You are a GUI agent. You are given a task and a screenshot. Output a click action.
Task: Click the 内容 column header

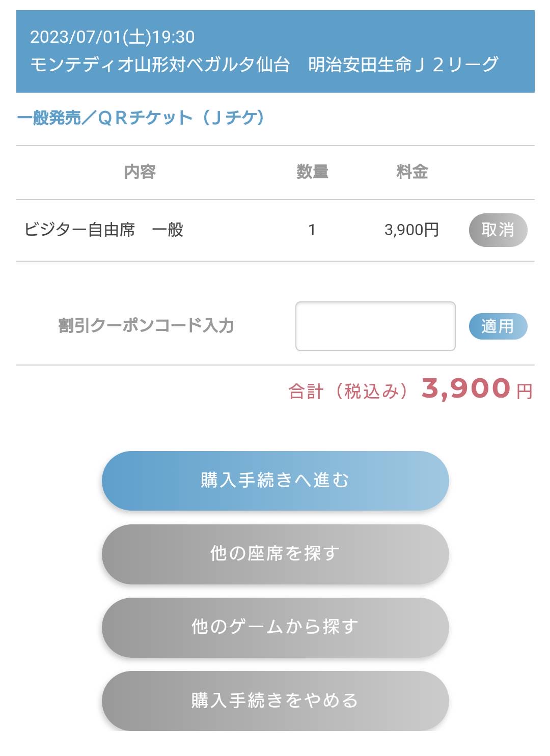coord(140,172)
